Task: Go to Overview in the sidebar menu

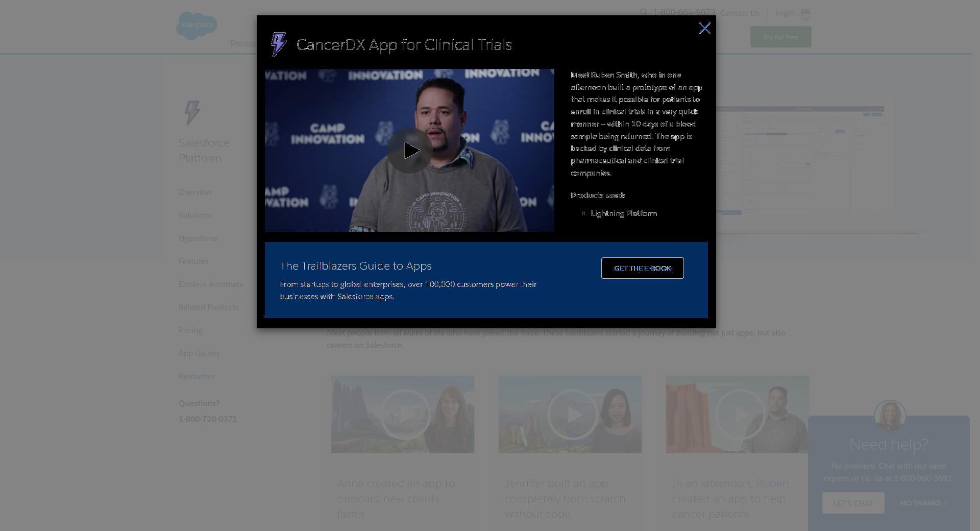Action: [x=195, y=192]
